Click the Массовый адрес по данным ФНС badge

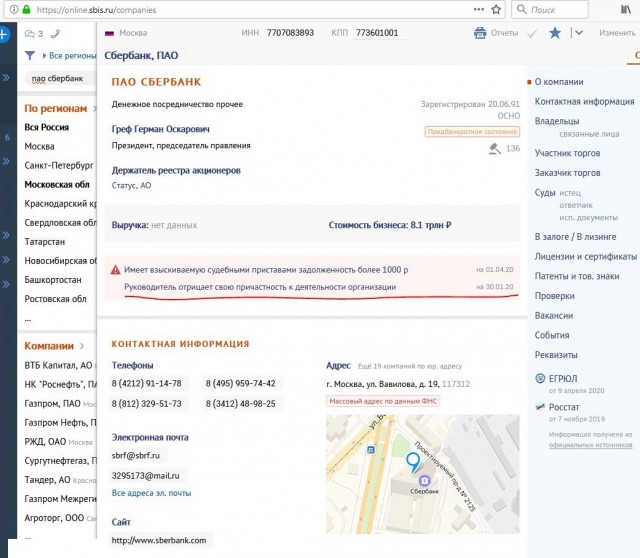pos(383,401)
